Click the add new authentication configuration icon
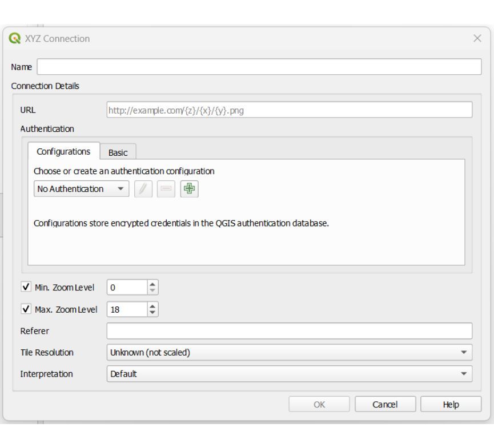 191,188
